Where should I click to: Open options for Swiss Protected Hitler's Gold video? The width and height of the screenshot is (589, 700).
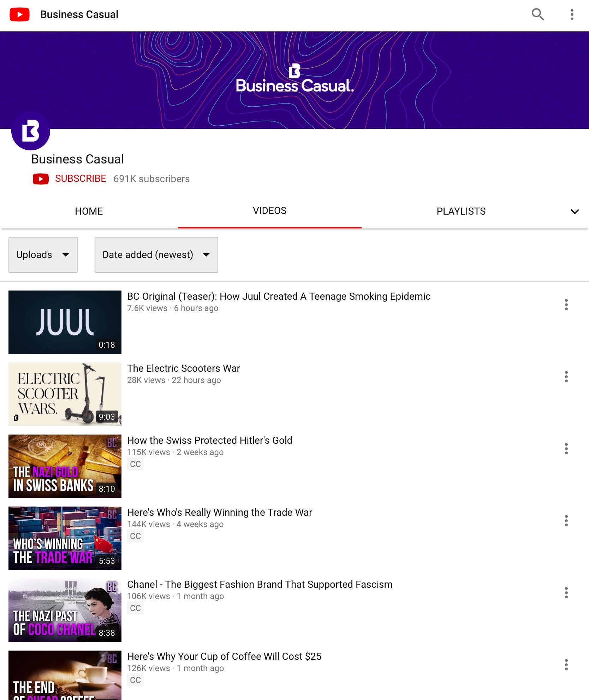click(x=566, y=449)
